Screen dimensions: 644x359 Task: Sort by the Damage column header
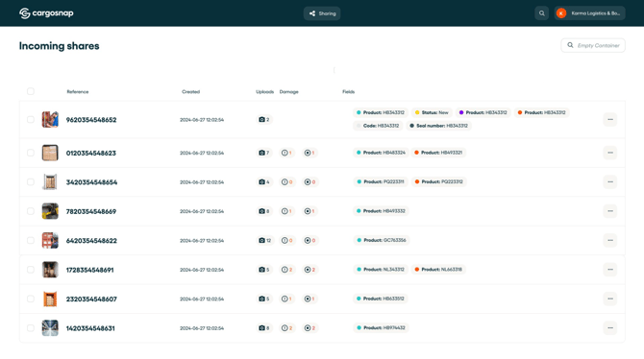click(x=288, y=91)
